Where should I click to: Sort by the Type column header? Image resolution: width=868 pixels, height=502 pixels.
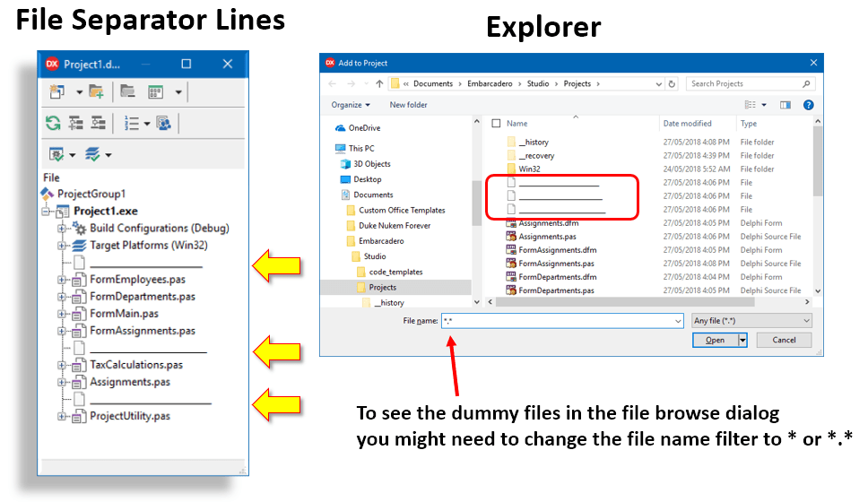[x=749, y=124]
